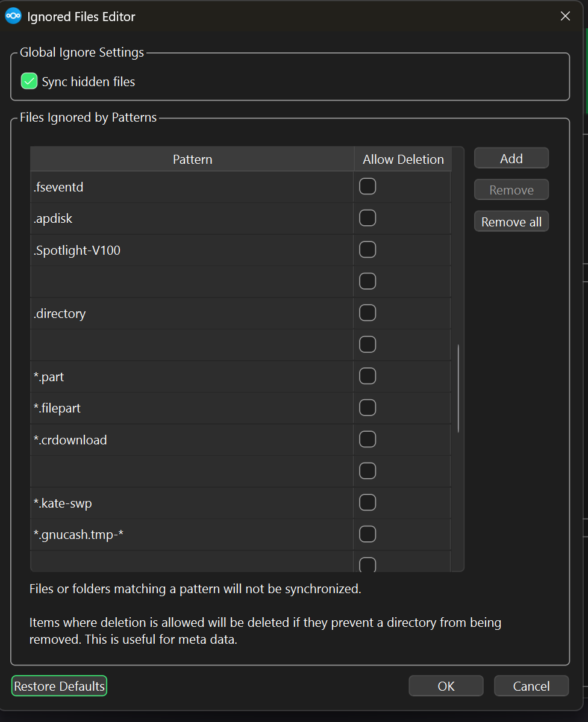The image size is (588, 722).
Task: Tick Allow Deletion for *.gnucash.tmp-*
Action: pos(367,534)
